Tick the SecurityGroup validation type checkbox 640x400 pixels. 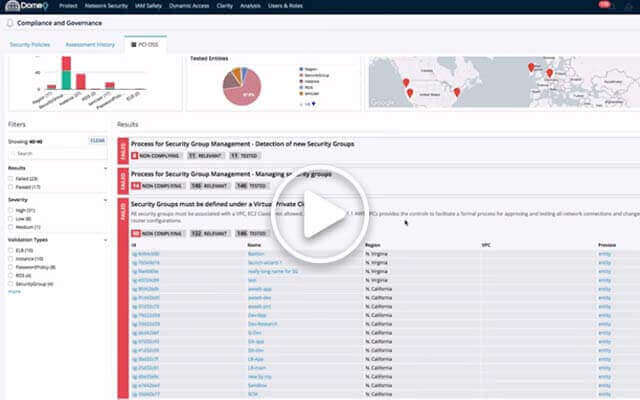tap(10, 284)
